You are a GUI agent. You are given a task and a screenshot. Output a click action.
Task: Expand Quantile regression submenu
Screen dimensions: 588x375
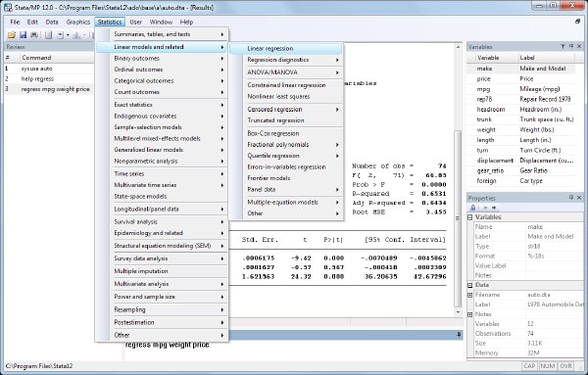286,156
